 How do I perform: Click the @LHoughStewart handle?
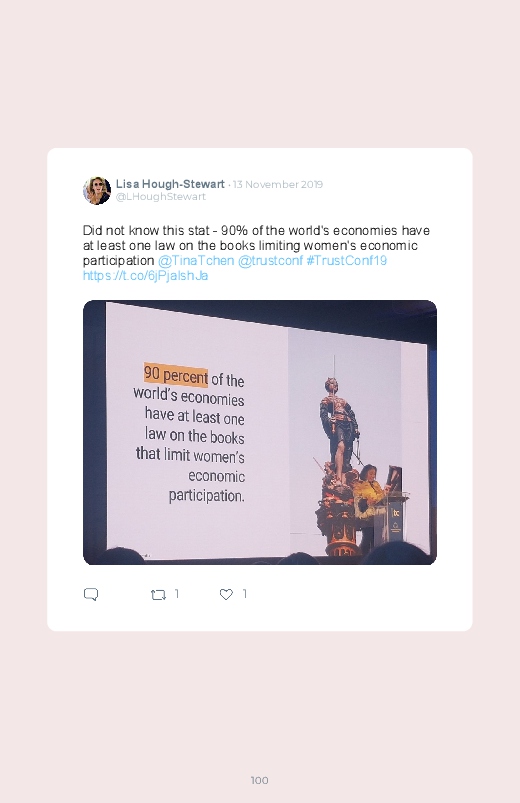(x=160, y=197)
